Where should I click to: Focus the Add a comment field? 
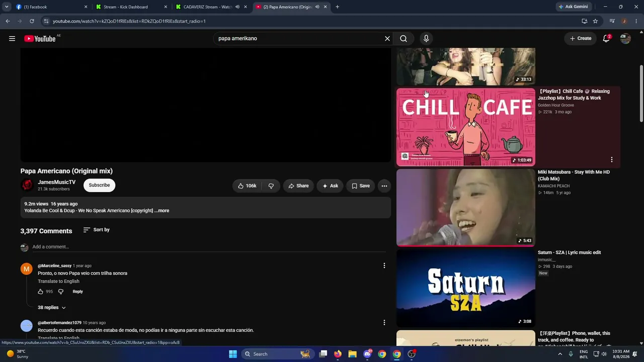pos(209,247)
